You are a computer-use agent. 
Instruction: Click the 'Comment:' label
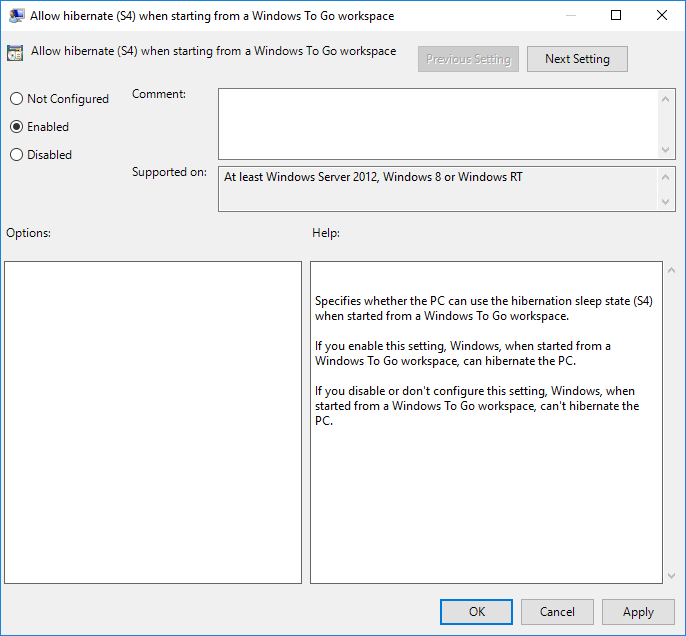point(159,94)
